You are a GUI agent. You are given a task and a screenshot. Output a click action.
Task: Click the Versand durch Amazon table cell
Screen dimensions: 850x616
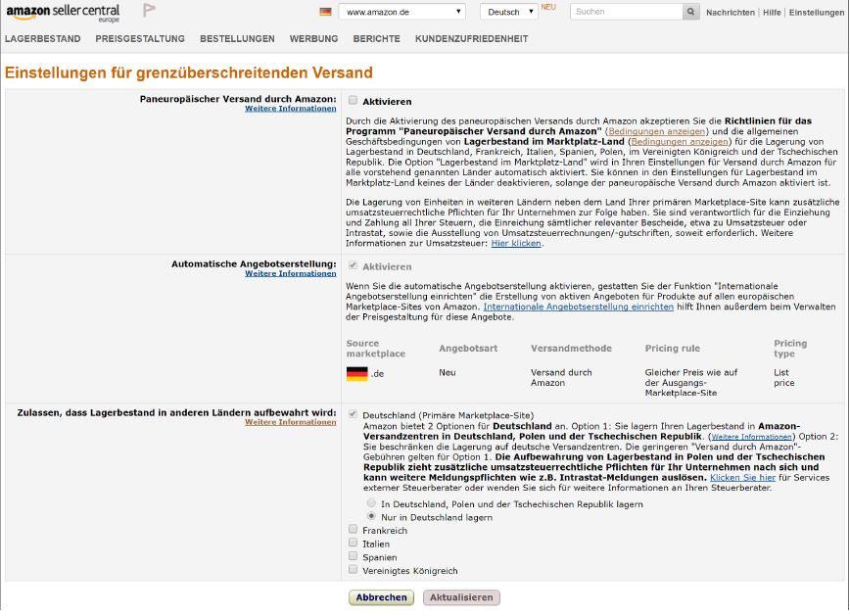coord(561,377)
